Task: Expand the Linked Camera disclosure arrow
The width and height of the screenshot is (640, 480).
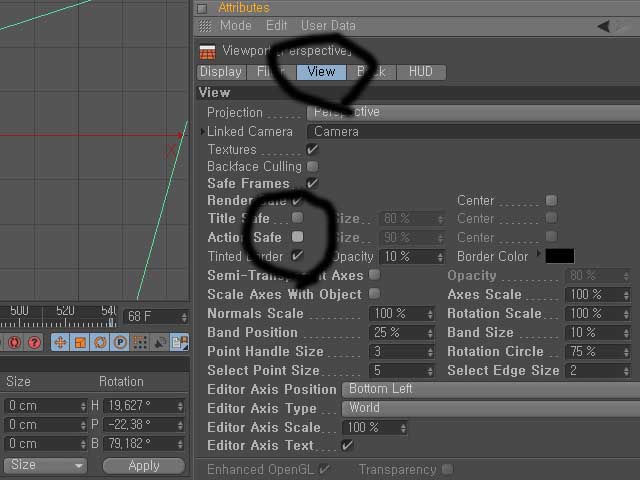Action: pos(202,132)
